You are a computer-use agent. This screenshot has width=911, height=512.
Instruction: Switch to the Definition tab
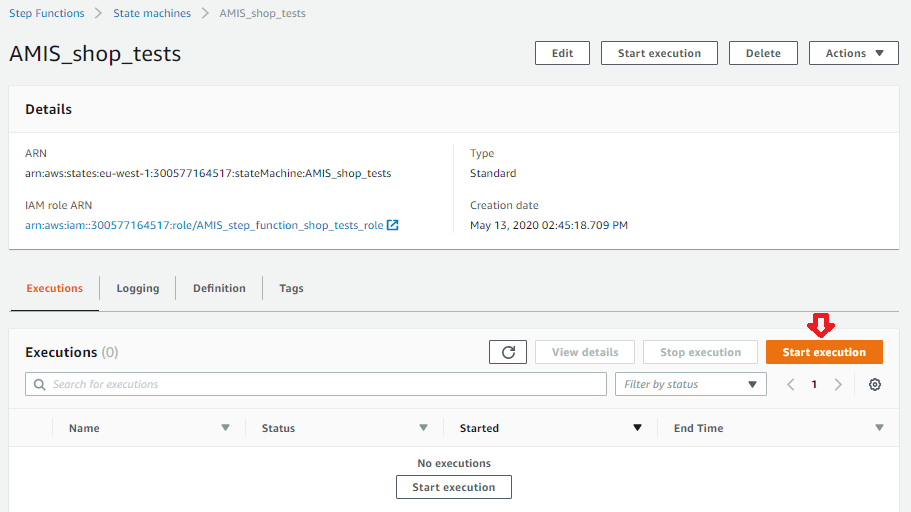coord(219,288)
